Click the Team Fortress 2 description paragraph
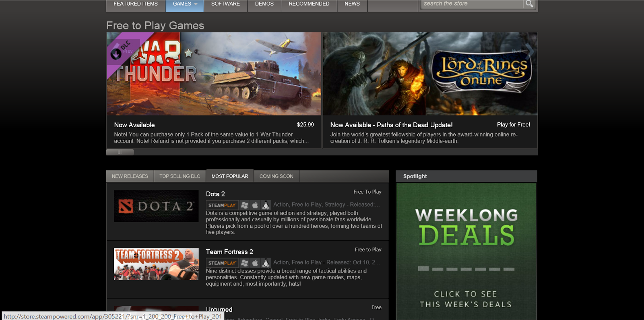Viewport: 644px width, 320px height. [286, 277]
